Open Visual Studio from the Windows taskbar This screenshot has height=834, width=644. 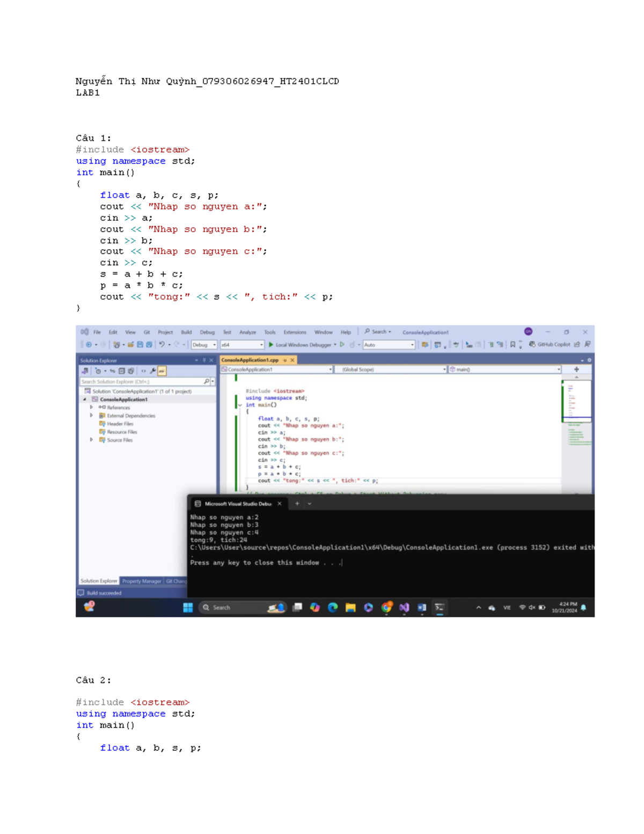pyautogui.click(x=404, y=607)
